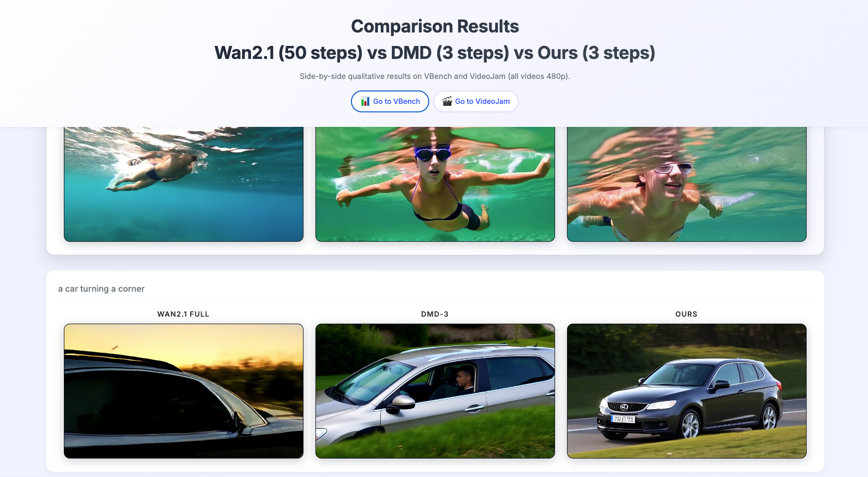The height and width of the screenshot is (477, 868).
Task: Click the driver in the DMD-3 car video
Action: point(465,378)
